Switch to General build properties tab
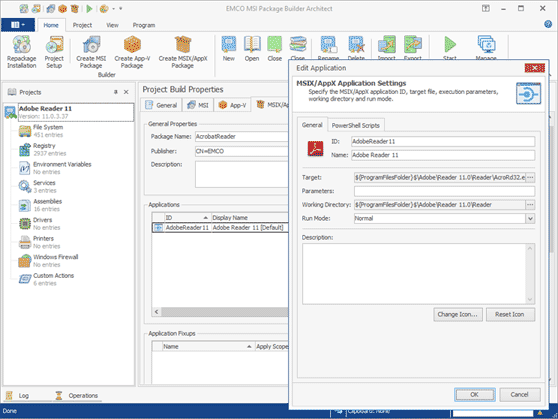 click(161, 105)
